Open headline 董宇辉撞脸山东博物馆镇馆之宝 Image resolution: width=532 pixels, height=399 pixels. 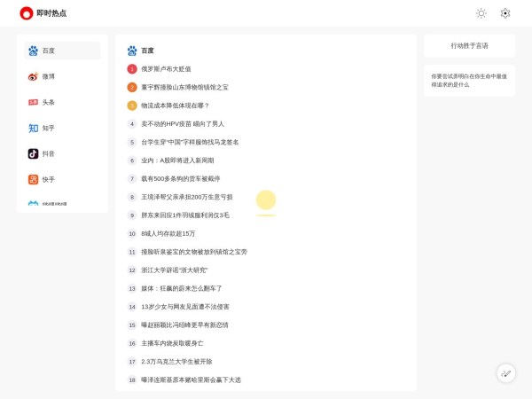[x=184, y=87]
